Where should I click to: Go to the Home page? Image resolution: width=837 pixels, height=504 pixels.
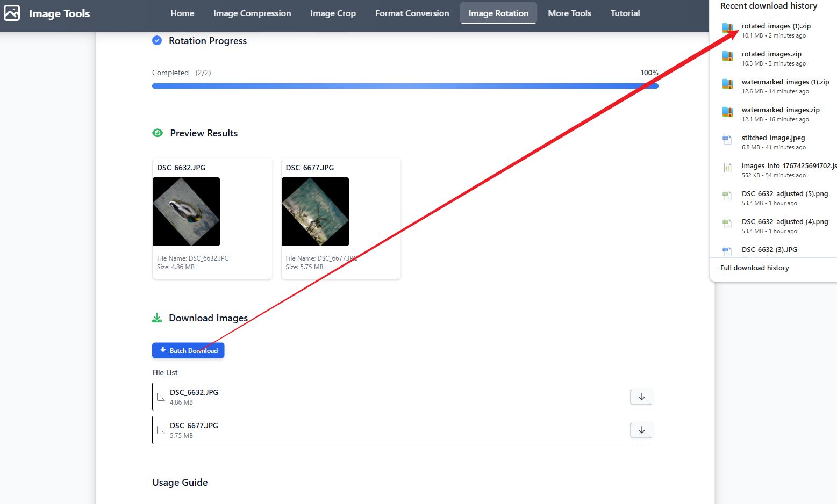pyautogui.click(x=182, y=13)
